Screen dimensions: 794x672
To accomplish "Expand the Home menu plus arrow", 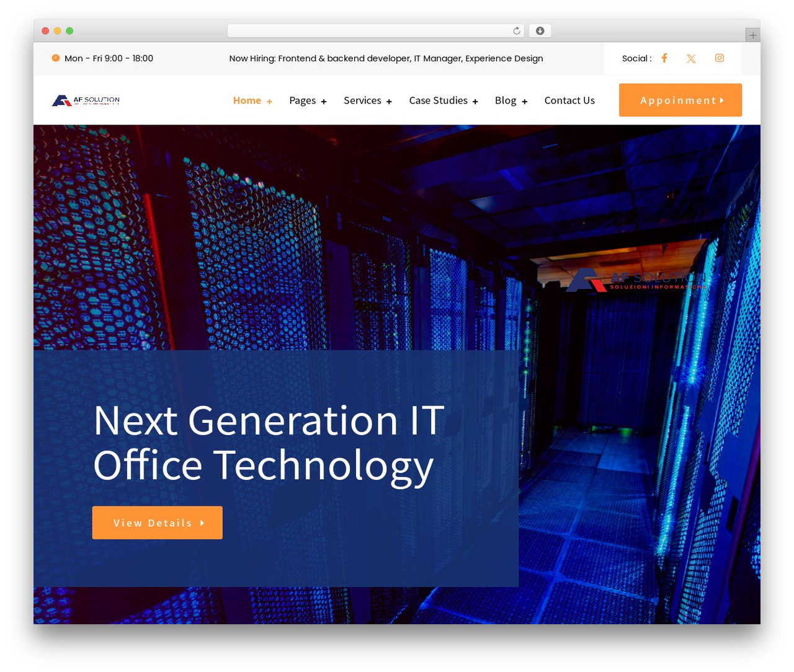I will click(269, 102).
